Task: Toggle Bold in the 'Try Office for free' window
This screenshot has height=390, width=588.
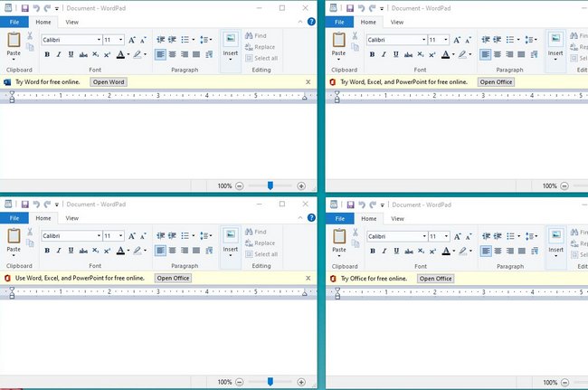Action: coord(373,251)
